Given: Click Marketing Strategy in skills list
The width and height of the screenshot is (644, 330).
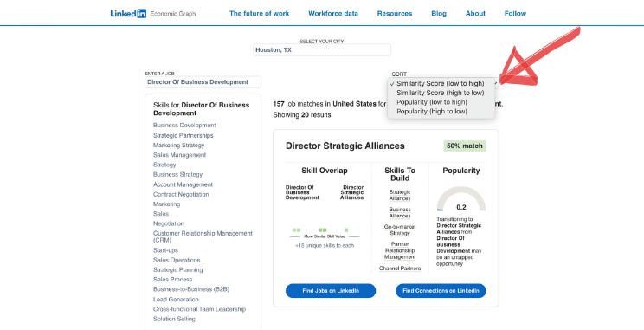Looking at the screenshot, I should (x=178, y=145).
